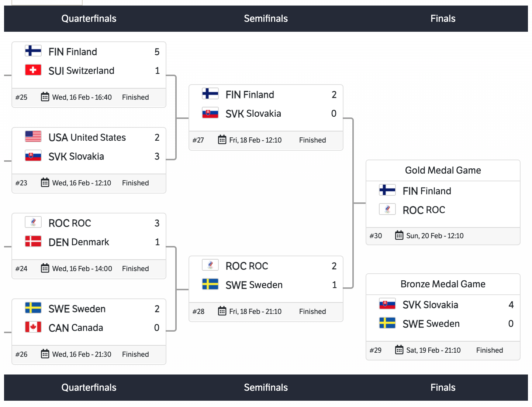Click the calendar icon for game #30
Screen dimensions: 532x407
(x=399, y=235)
